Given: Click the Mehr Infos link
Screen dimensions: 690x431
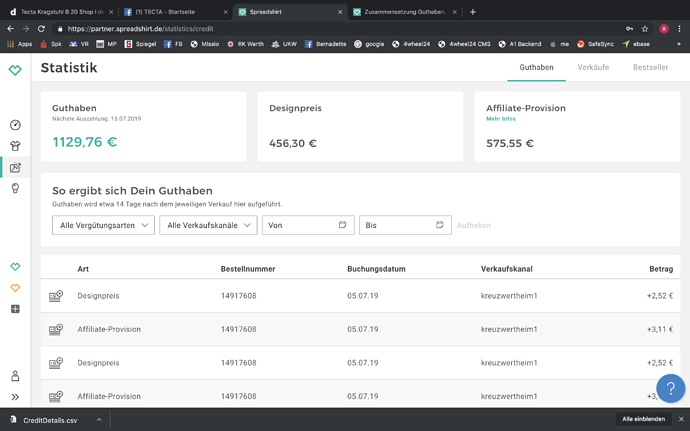Looking at the screenshot, I should pyautogui.click(x=501, y=119).
